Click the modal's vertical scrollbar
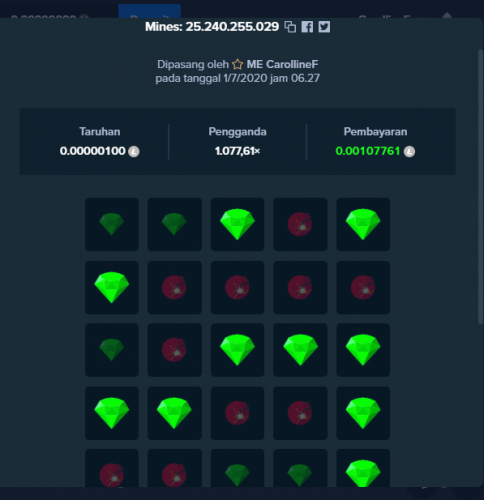The image size is (484, 500). click(480, 187)
